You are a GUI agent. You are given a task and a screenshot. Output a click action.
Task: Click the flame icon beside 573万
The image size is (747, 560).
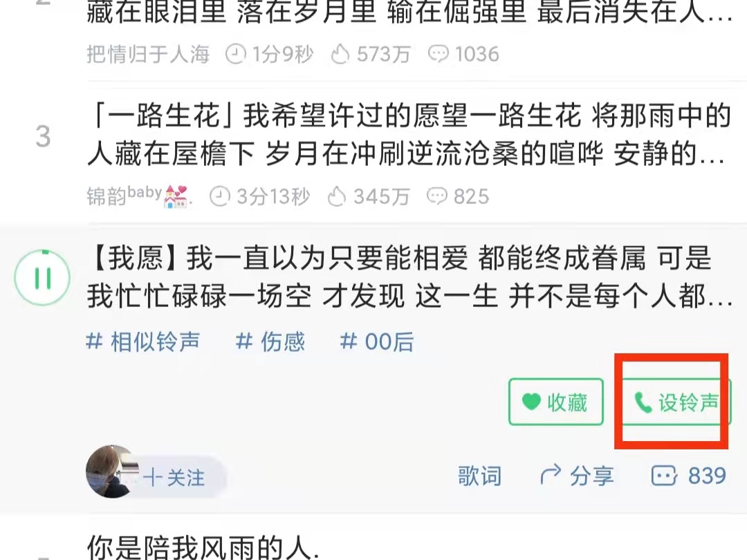click(x=340, y=54)
